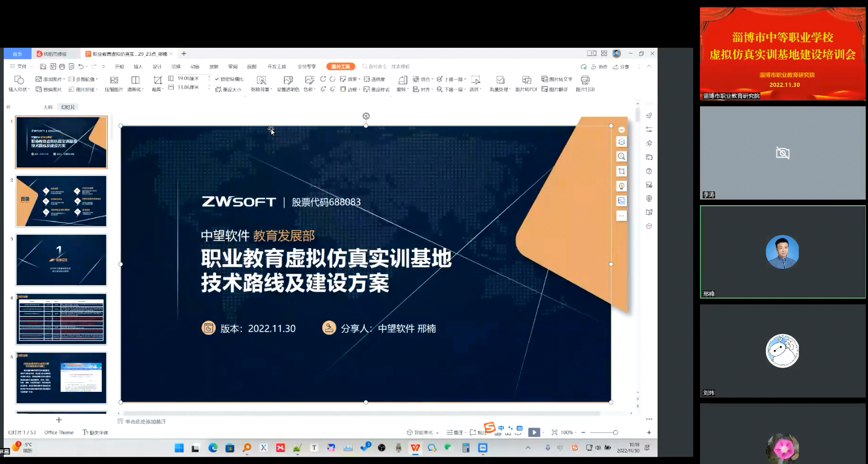Select slide 4 thumbnail with table
868x464 pixels.
click(x=61, y=319)
